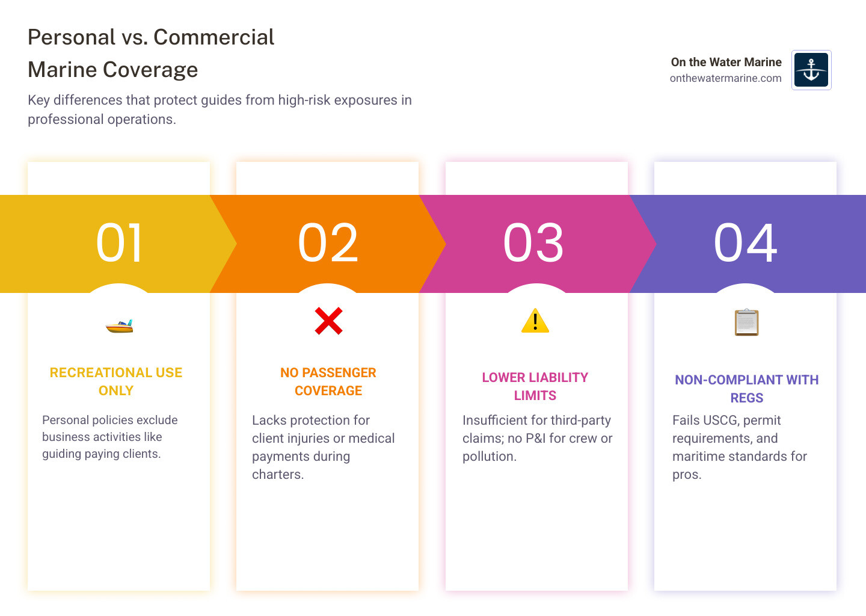
Task: Click the Personal vs. Commercial title
Action: pos(151,54)
